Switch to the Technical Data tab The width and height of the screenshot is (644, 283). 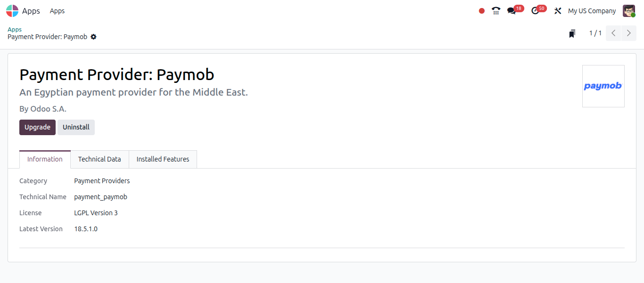pos(99,159)
